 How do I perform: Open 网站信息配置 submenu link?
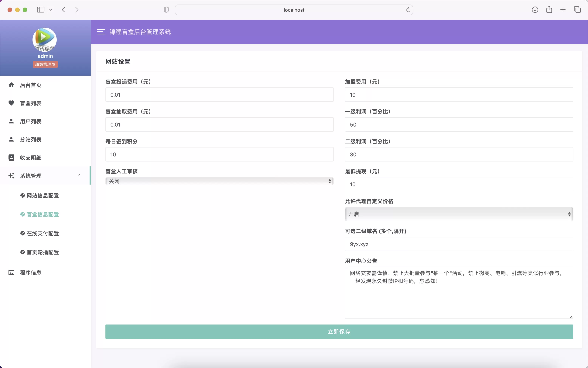(x=43, y=195)
